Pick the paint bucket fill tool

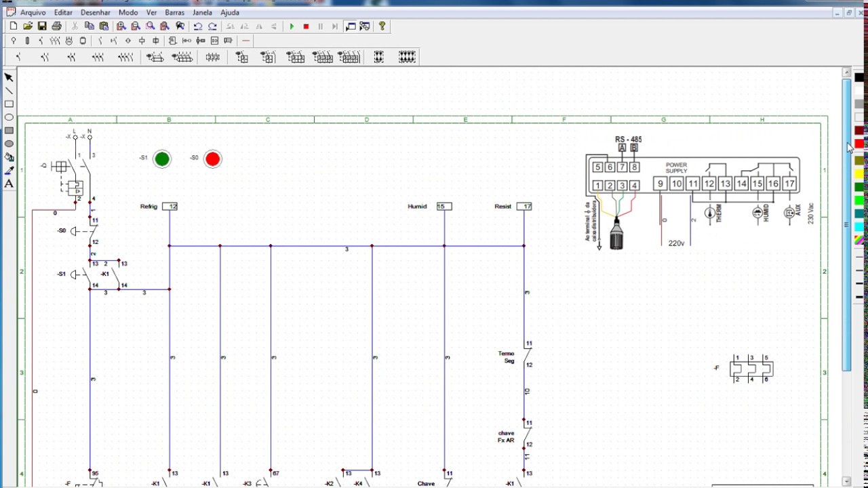coord(9,157)
